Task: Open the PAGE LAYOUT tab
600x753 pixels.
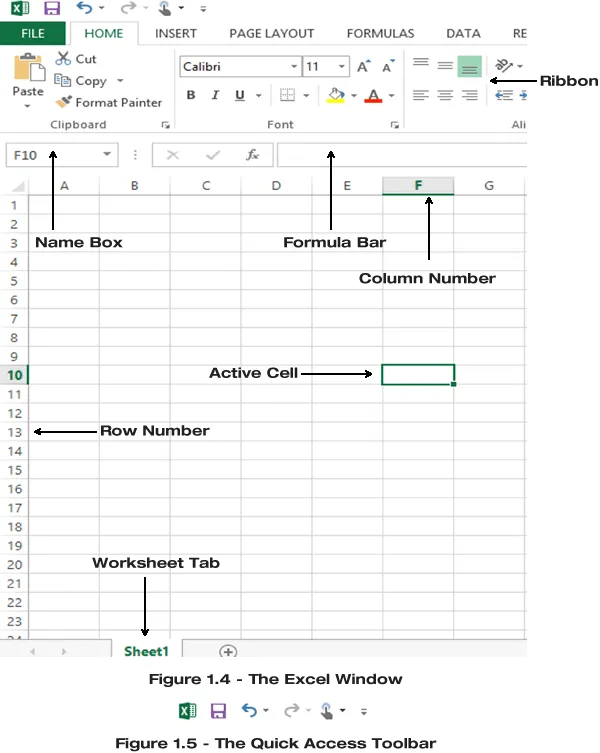Action: pyautogui.click(x=271, y=33)
